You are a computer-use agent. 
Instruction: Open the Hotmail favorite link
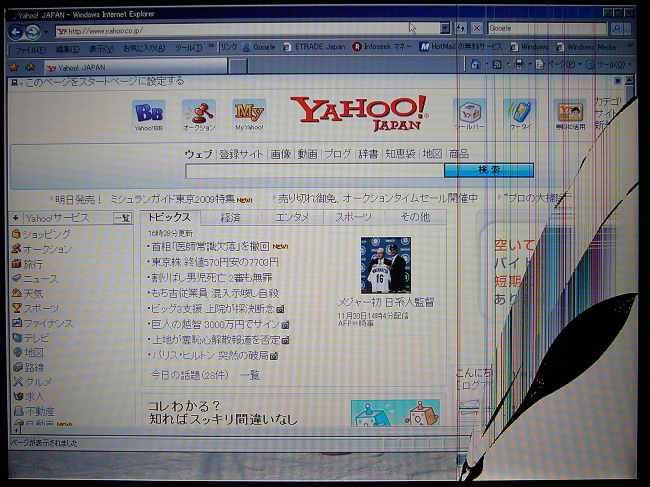(x=461, y=46)
